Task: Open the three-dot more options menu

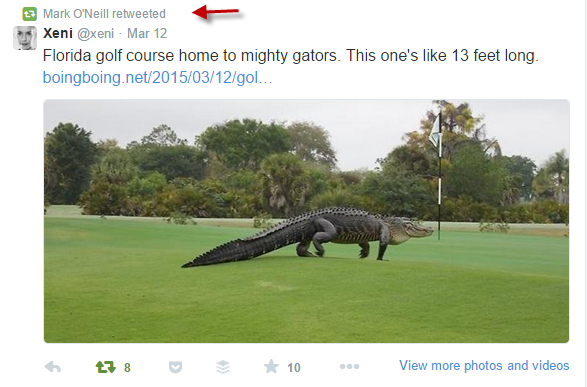Action: [x=349, y=366]
